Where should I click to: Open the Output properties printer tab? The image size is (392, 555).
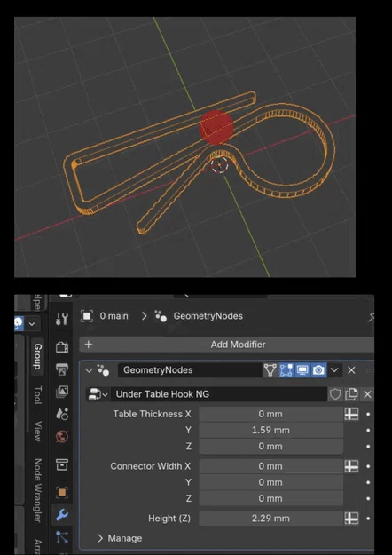[x=62, y=369]
